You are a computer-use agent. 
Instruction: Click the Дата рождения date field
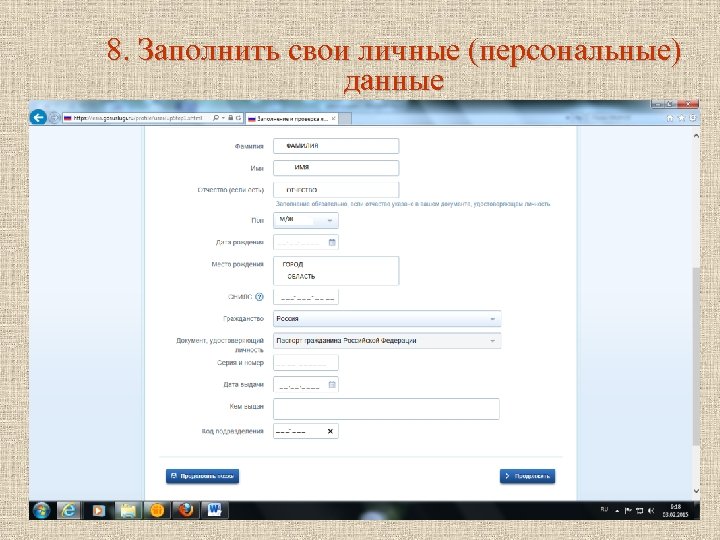tap(306, 242)
